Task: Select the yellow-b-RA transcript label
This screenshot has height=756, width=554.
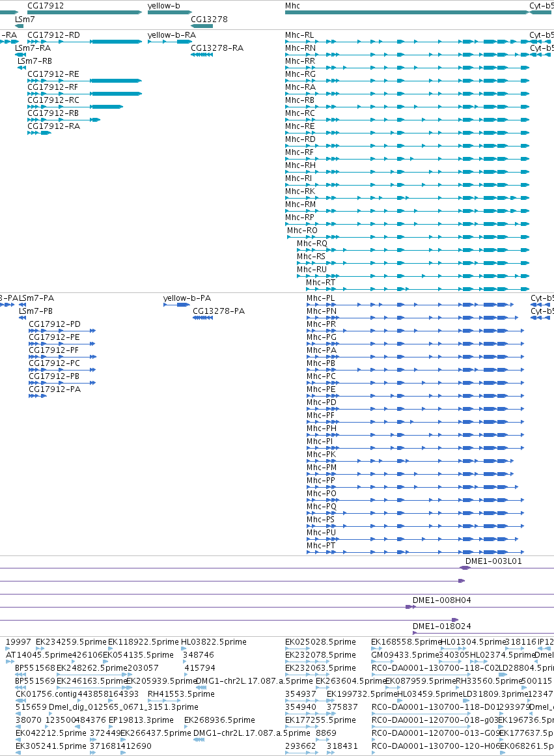Action: pyautogui.click(x=172, y=35)
